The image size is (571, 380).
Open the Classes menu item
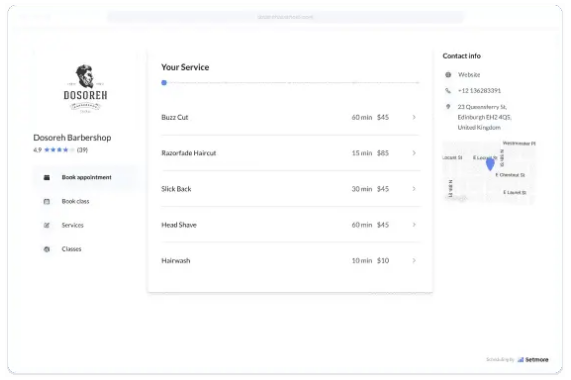click(x=71, y=249)
